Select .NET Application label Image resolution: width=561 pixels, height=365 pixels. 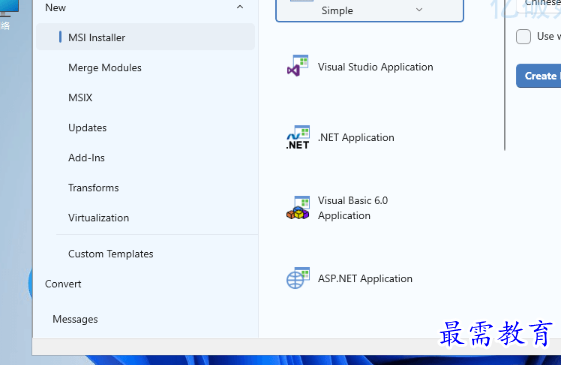pyautogui.click(x=356, y=137)
